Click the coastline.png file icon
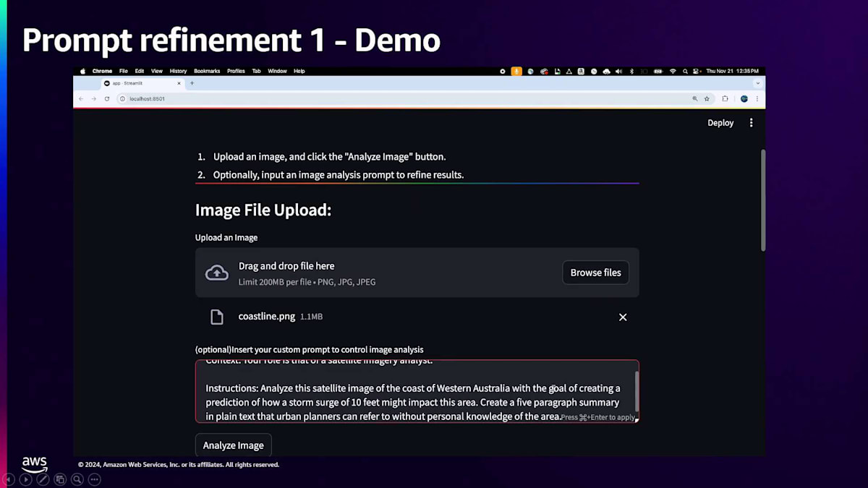 pyautogui.click(x=216, y=317)
